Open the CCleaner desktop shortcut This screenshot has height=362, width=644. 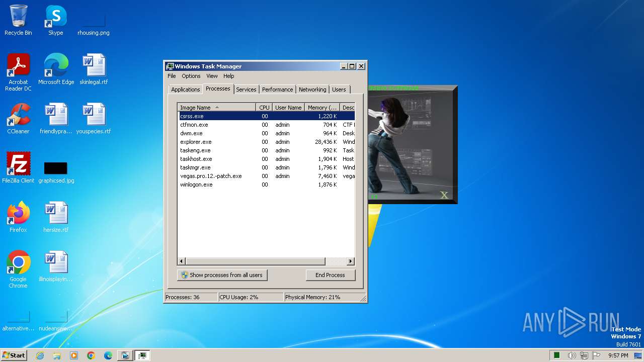[18, 119]
